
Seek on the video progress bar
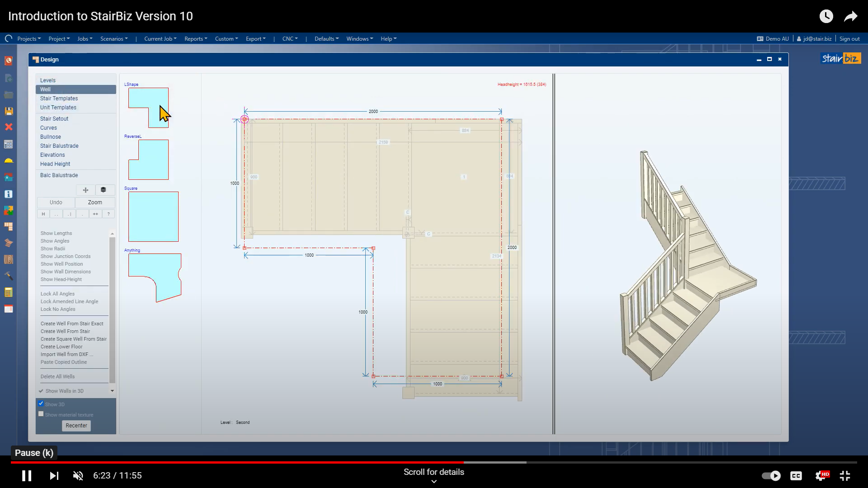[434, 462]
